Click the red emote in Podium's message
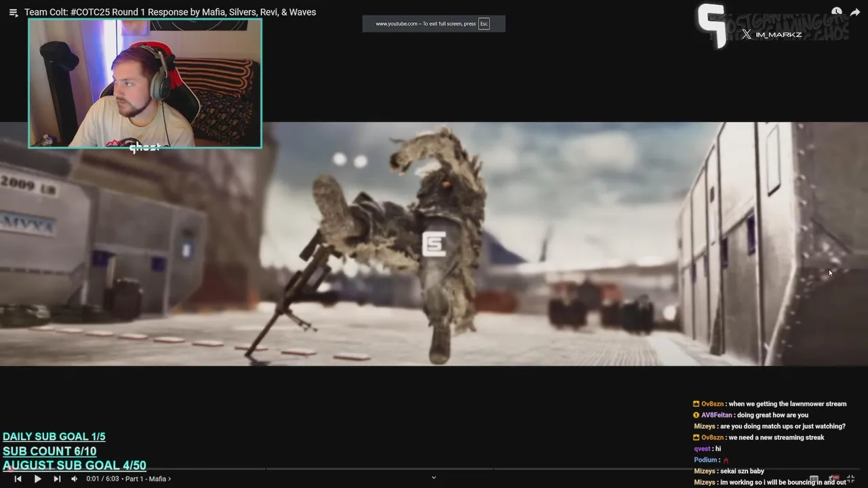The width and height of the screenshot is (868, 488). tap(726, 460)
